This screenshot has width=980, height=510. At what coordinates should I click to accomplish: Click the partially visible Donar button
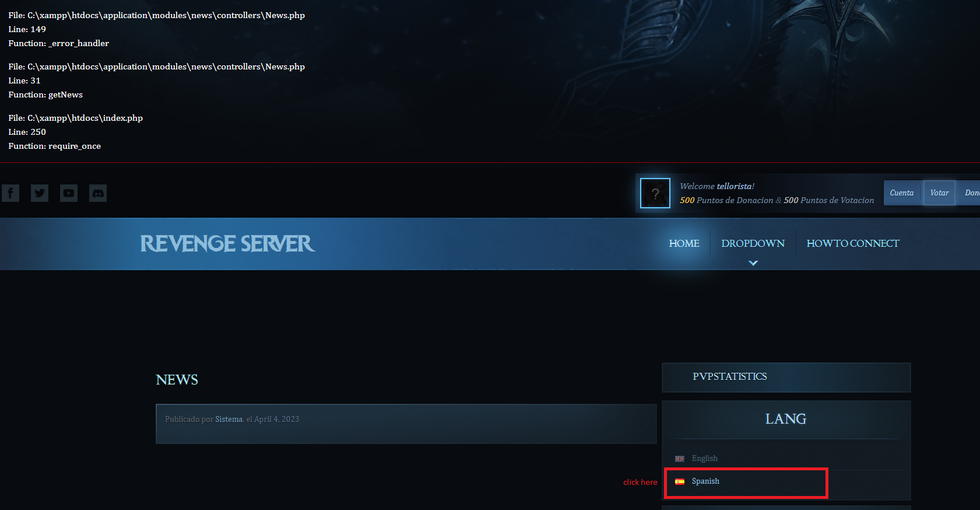[x=970, y=193]
